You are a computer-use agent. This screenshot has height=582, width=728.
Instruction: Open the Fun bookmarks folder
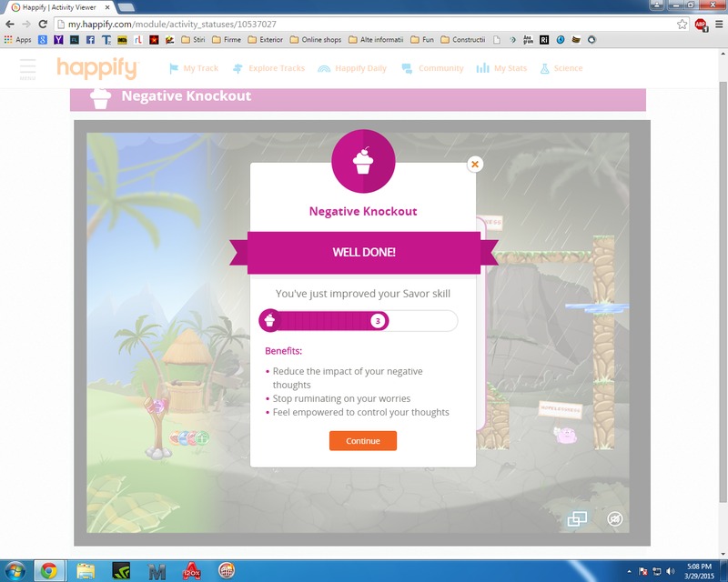pos(422,40)
